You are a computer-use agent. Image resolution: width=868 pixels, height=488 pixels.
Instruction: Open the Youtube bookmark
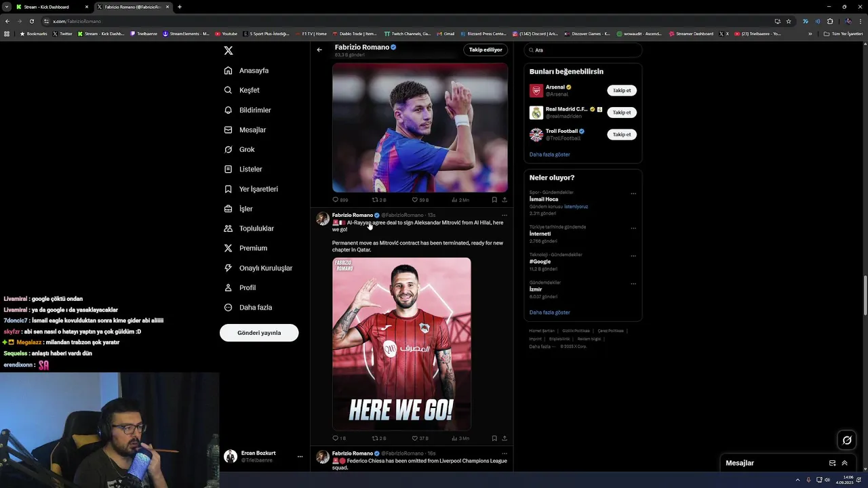226,33
